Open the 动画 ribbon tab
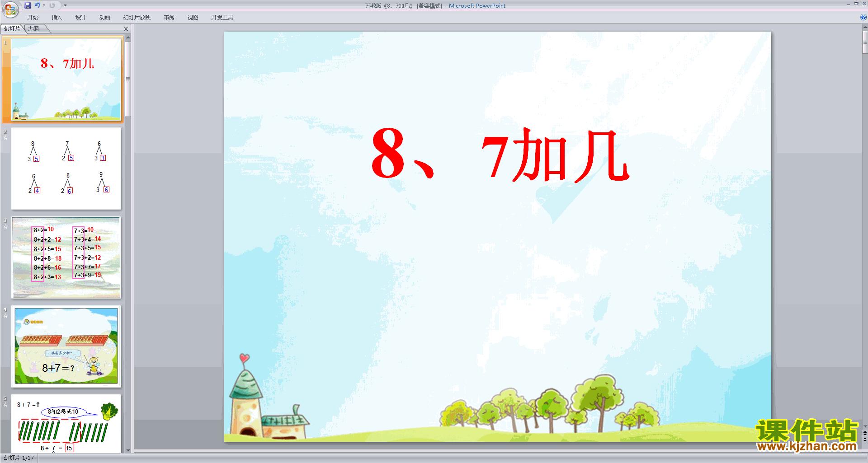The width and height of the screenshot is (868, 463). [x=104, y=17]
